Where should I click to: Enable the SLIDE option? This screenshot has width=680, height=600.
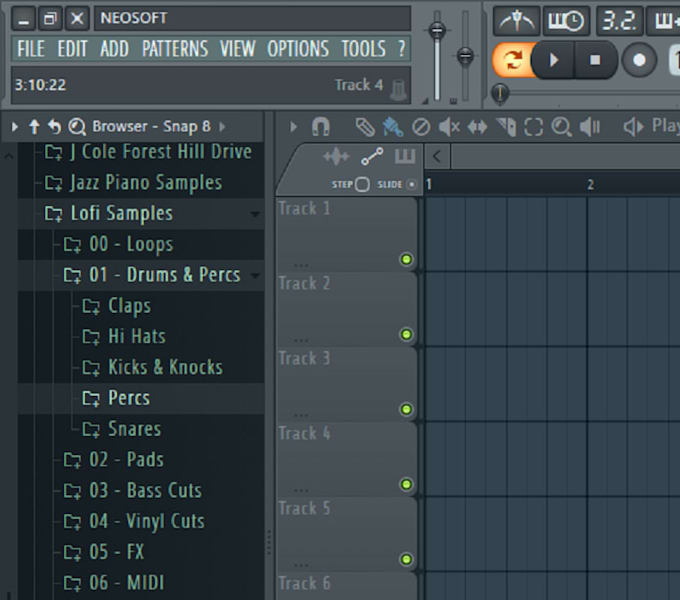pos(411,184)
